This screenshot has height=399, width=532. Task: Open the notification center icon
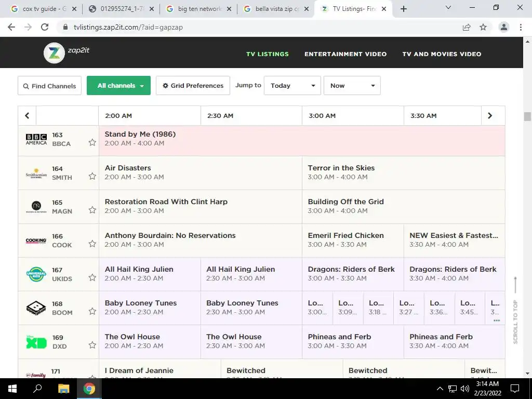[x=515, y=389]
